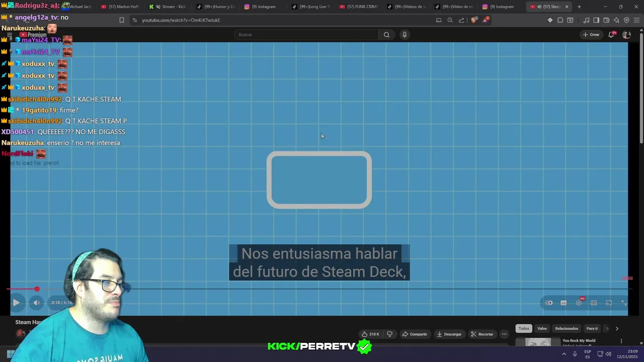Switch to Humor y Co TikTok tab
644x362 pixels.
[215, 7]
